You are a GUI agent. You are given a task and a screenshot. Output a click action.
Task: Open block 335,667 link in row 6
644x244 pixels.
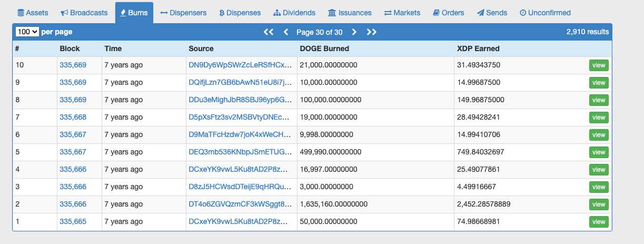(x=73, y=135)
